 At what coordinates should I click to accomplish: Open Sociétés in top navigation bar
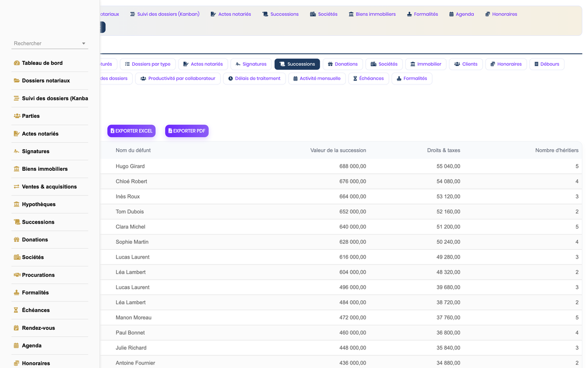323,14
